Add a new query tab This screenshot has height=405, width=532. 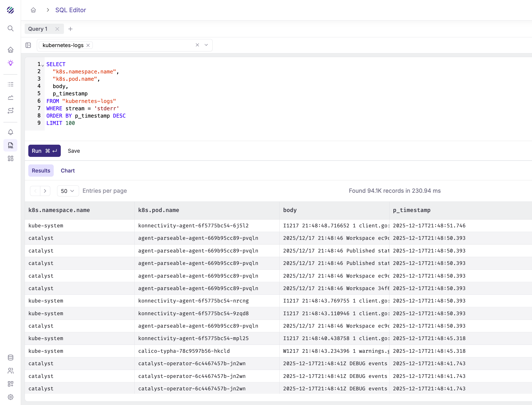pos(71,29)
